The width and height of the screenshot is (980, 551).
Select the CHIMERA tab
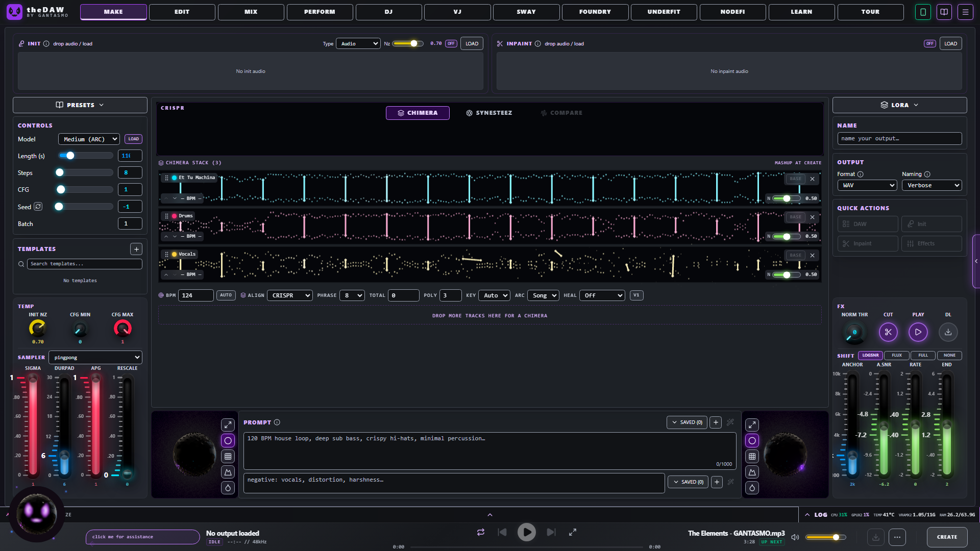[418, 113]
